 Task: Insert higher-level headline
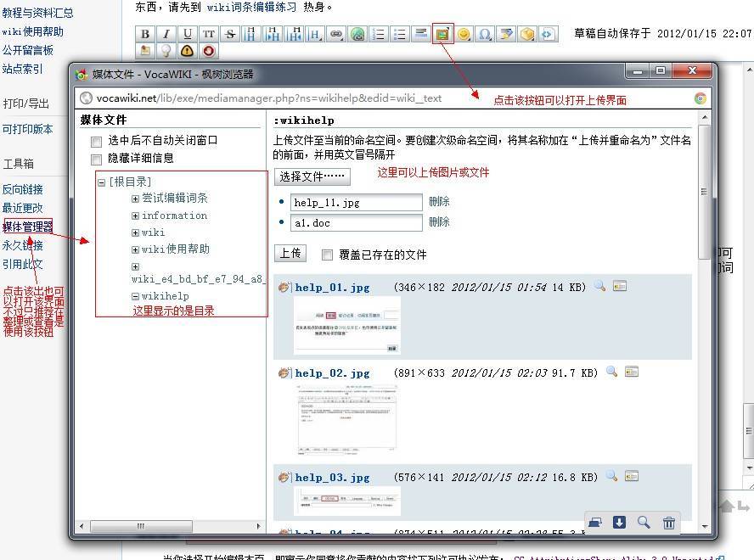click(x=294, y=34)
